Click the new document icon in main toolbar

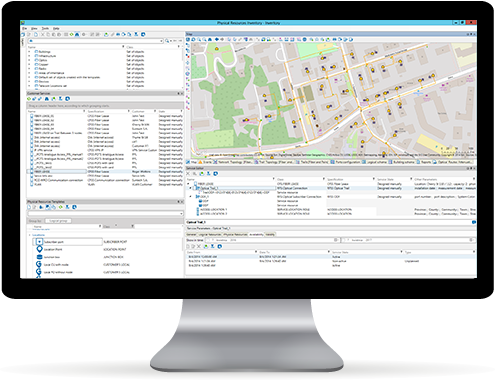(36, 34)
